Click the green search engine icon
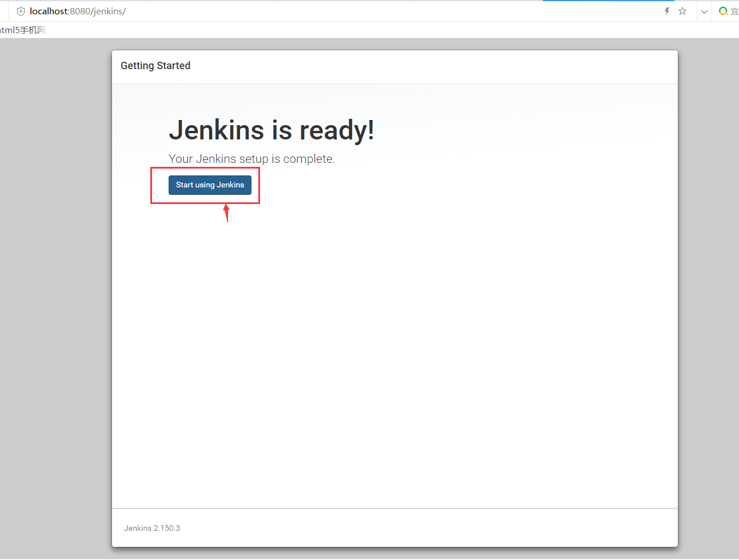 click(x=723, y=11)
